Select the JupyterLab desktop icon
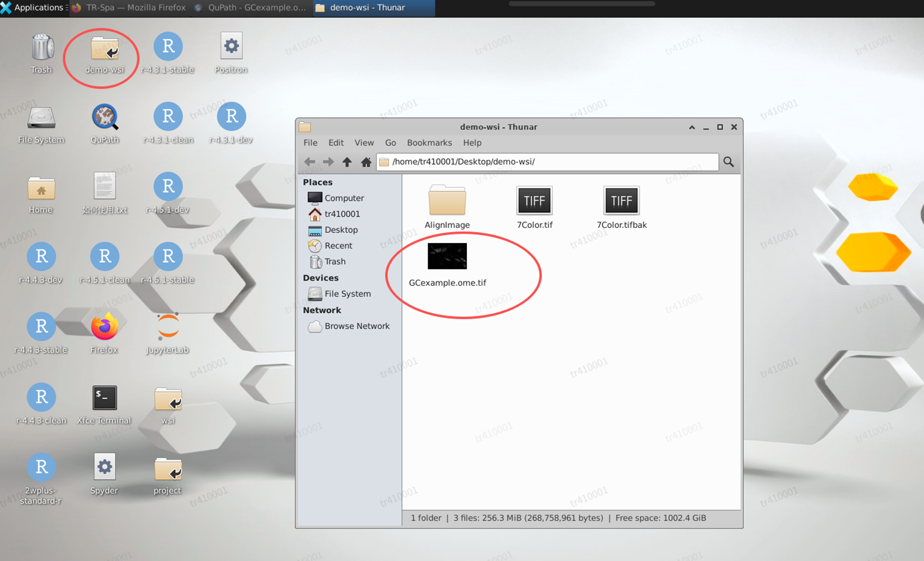The height and width of the screenshot is (561, 924). 168,327
